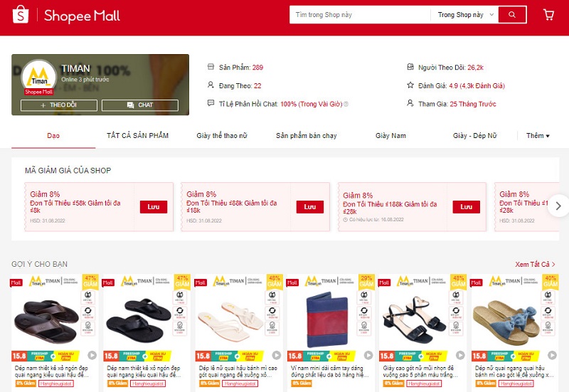The width and height of the screenshot is (569, 392).
Task: Click the Tìm trong Shop này search field
Action: click(x=360, y=15)
